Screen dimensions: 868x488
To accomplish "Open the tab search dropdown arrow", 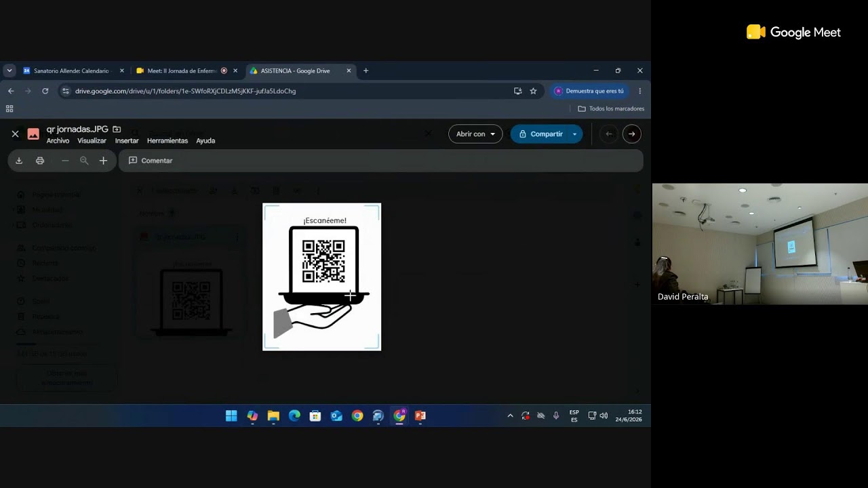I will pyautogui.click(x=9, y=70).
